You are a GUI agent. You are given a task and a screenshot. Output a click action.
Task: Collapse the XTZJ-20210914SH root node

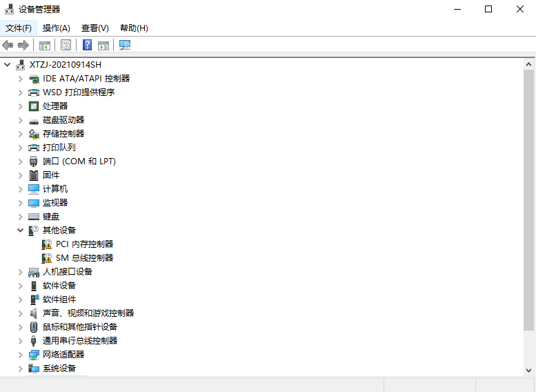click(7, 65)
